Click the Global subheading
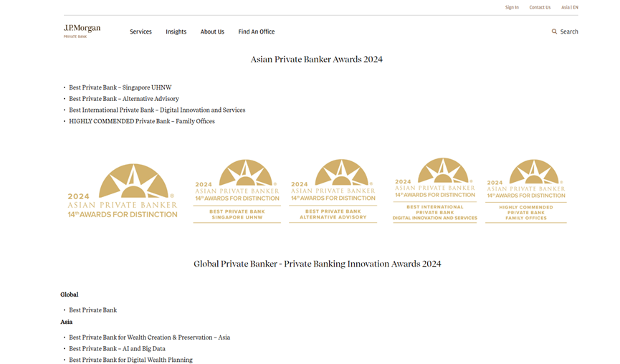The width and height of the screenshot is (620, 364). (x=70, y=294)
